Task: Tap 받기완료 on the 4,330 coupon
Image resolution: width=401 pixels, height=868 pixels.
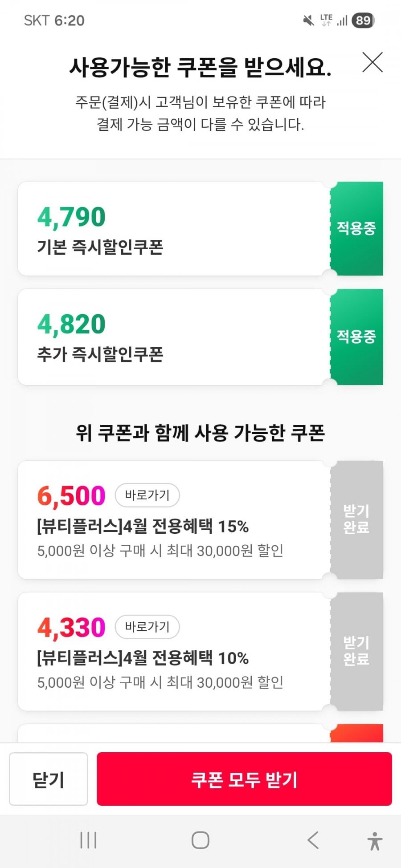Action: click(356, 651)
